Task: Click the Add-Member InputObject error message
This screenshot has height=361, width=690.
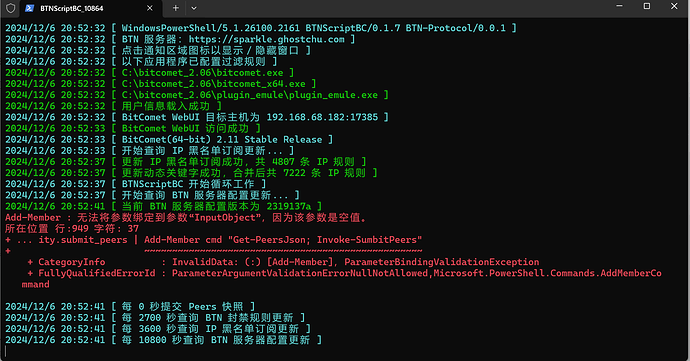Action: pyautogui.click(x=185, y=217)
